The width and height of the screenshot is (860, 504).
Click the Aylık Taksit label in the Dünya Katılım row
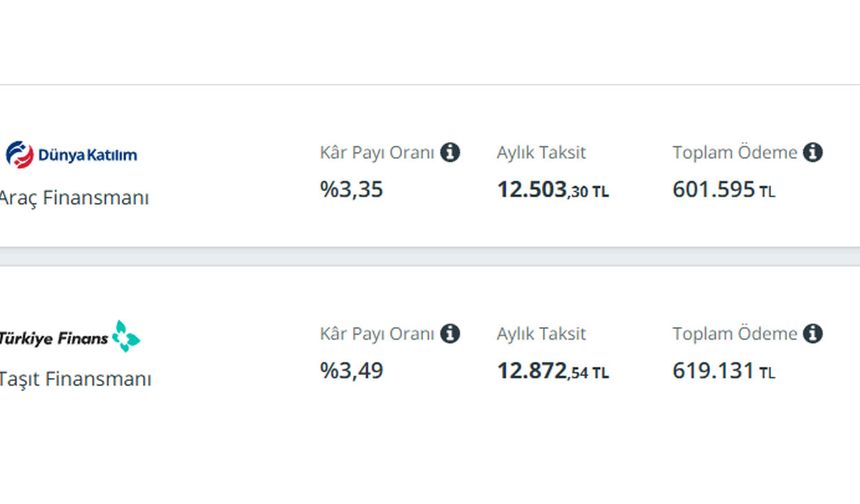click(541, 152)
